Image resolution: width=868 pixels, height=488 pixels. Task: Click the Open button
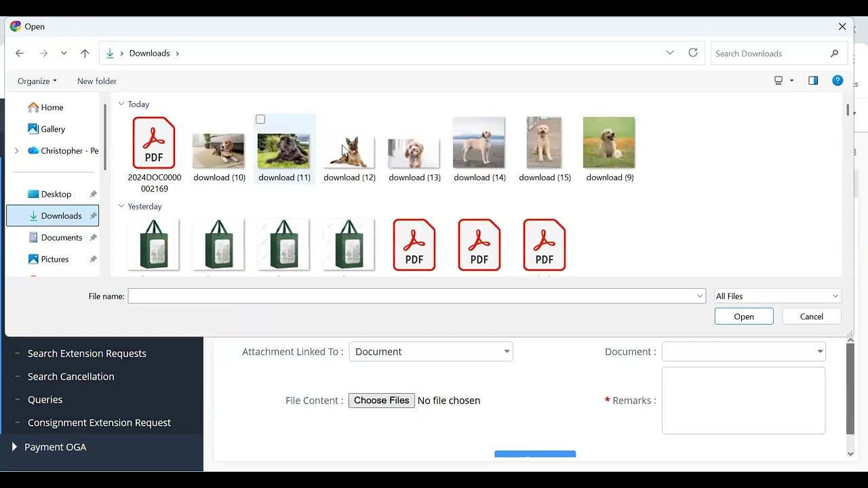744,317
